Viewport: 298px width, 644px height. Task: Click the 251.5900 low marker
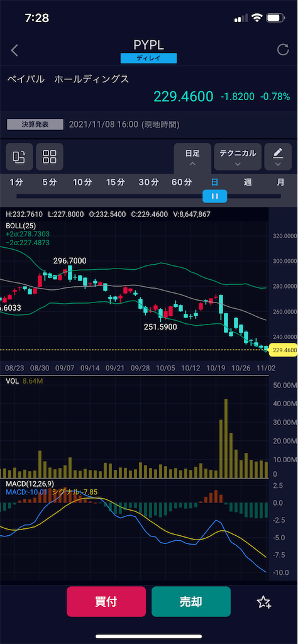(x=160, y=327)
